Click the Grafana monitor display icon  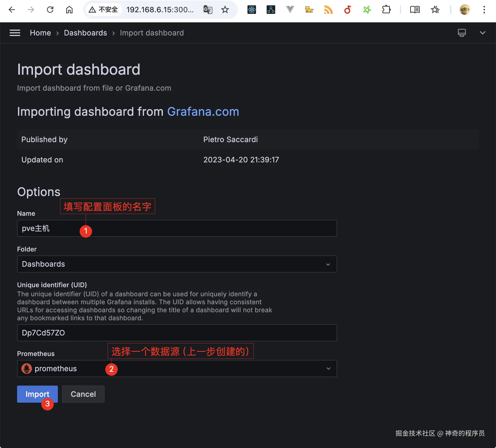coord(462,33)
